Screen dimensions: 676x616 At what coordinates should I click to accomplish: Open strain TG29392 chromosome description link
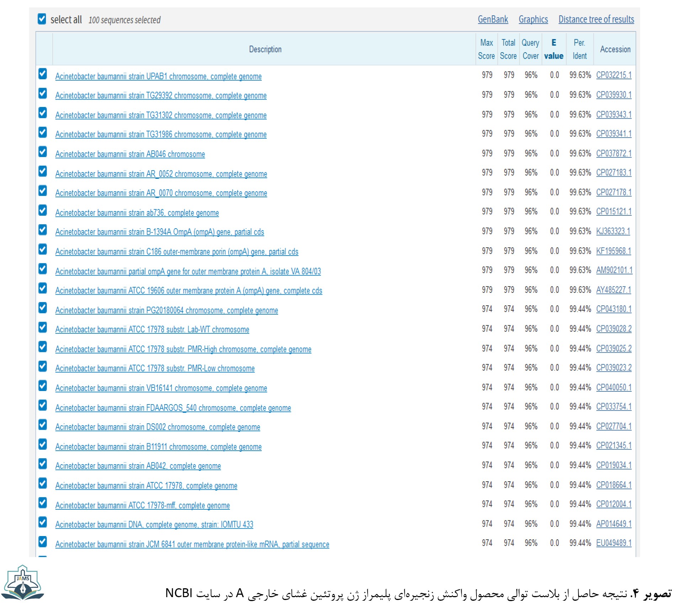(x=161, y=96)
